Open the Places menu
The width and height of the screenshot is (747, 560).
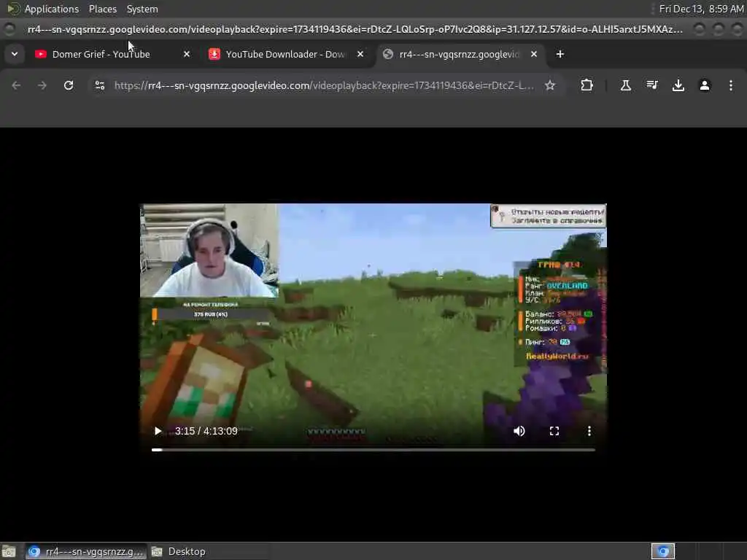point(102,9)
